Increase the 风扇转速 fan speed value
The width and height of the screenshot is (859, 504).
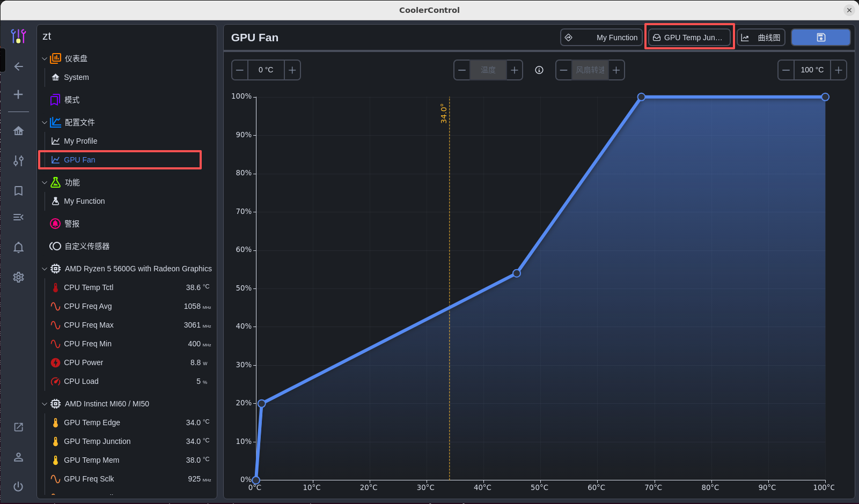(616, 70)
